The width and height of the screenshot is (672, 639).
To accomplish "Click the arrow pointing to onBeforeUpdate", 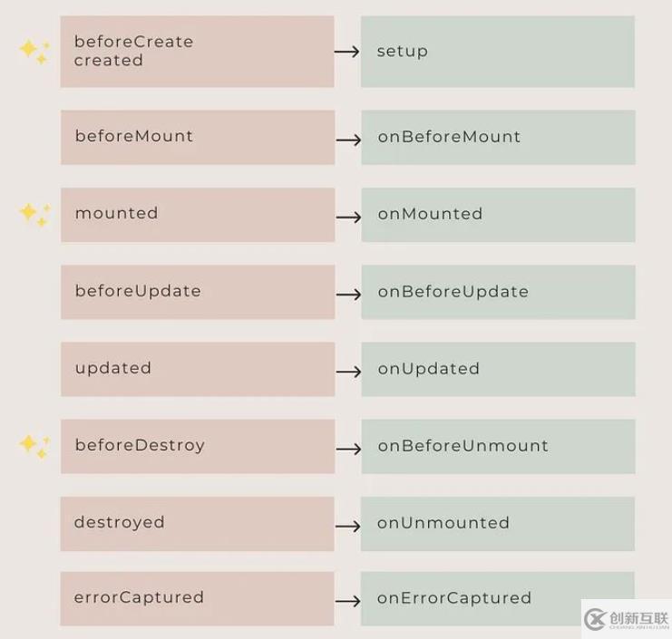I will 348,294.
